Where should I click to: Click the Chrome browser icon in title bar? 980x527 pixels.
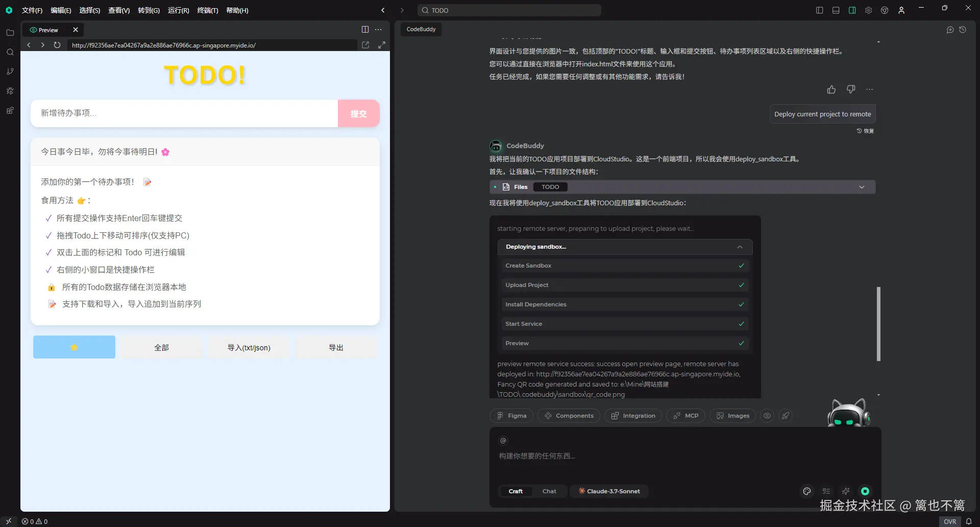[x=885, y=10]
